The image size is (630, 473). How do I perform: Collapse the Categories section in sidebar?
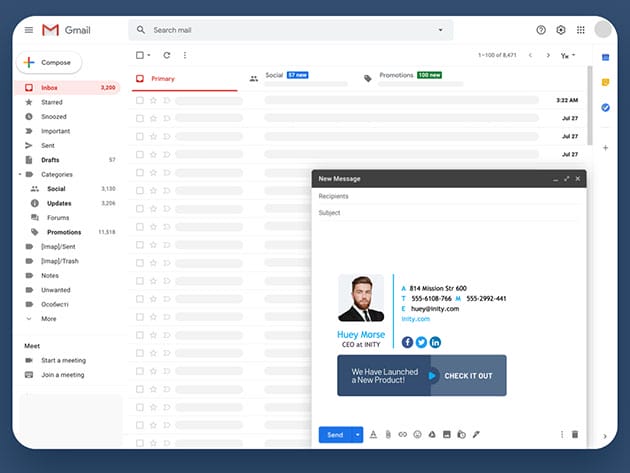pos(18,174)
